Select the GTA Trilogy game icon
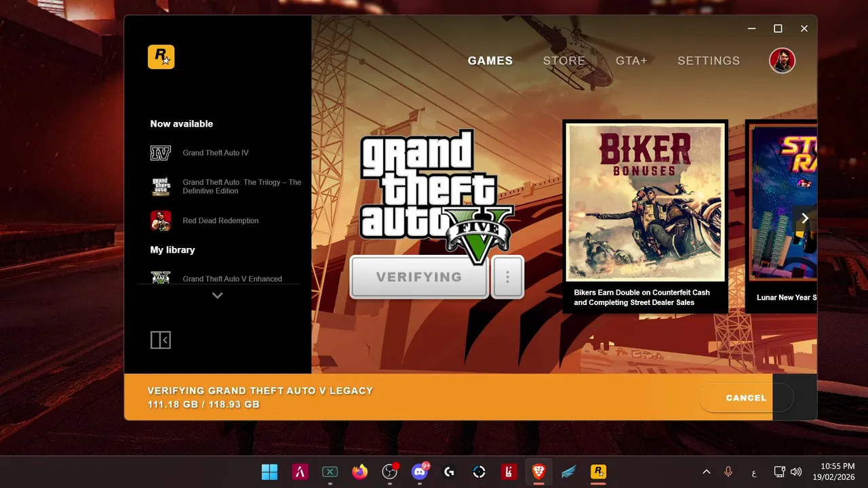 pyautogui.click(x=161, y=186)
